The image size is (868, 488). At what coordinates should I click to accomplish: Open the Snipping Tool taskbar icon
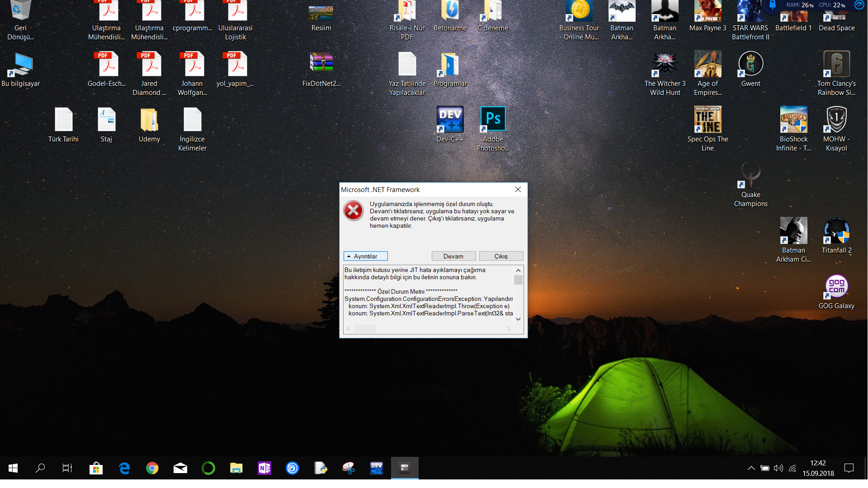tap(349, 468)
